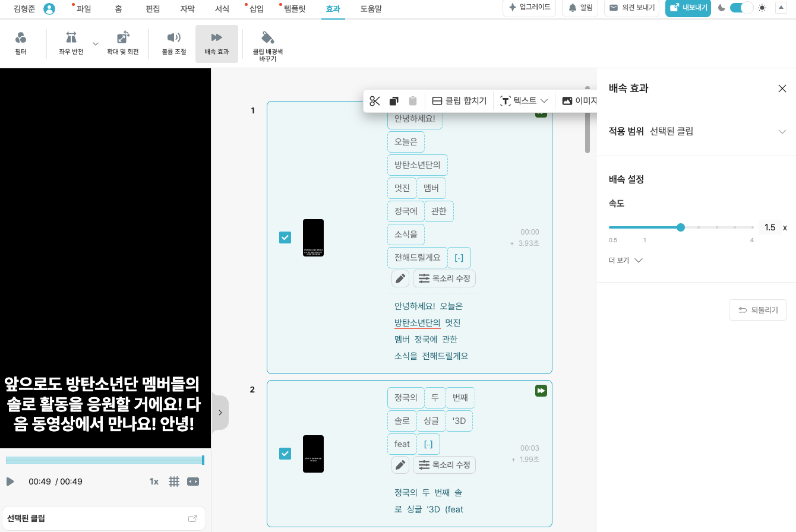
Task: Open the 텍스트 dropdown in floating toolbar
Action: click(524, 101)
